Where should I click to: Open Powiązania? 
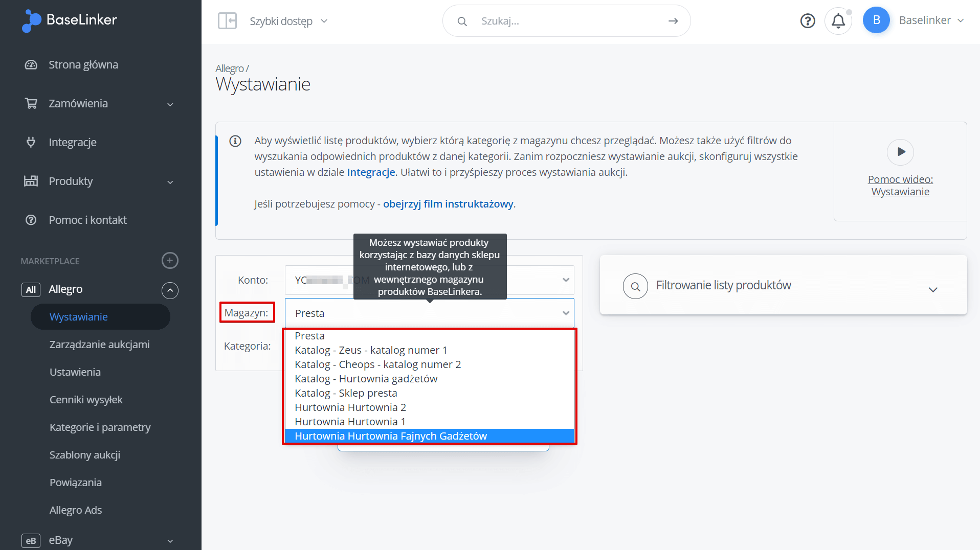tap(76, 483)
